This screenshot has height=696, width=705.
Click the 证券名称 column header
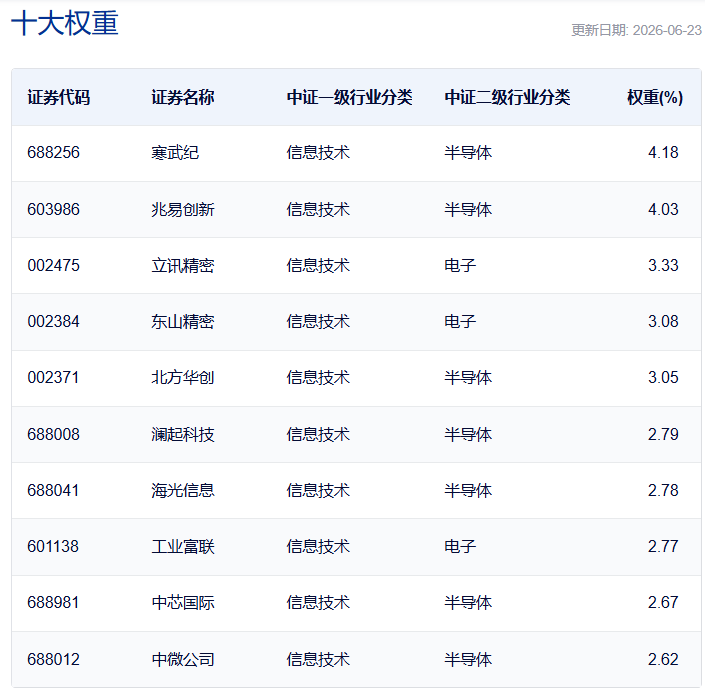click(x=183, y=97)
